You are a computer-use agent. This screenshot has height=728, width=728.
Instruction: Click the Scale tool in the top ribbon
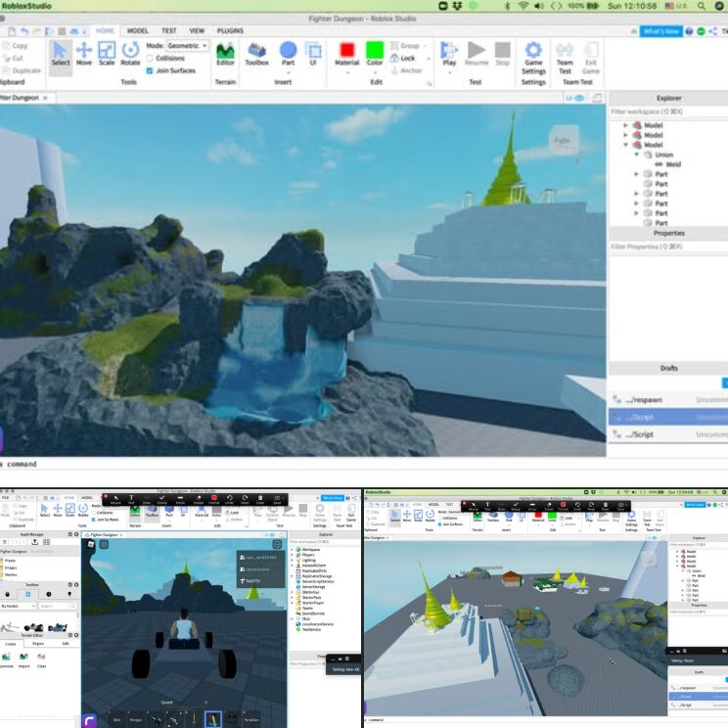107,55
